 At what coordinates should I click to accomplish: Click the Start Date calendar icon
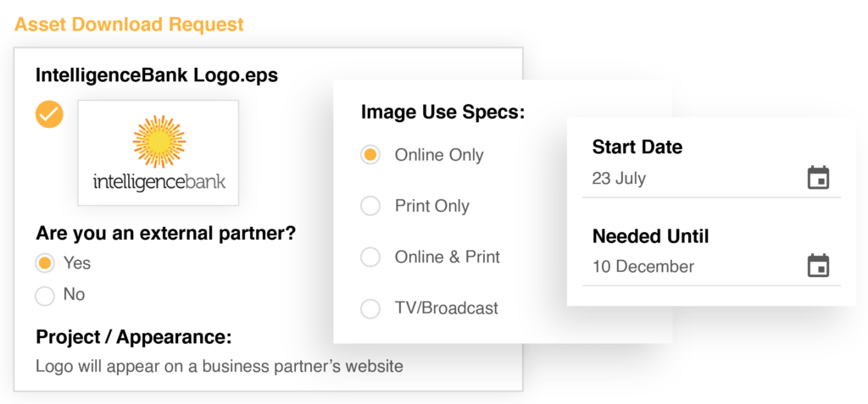(818, 178)
